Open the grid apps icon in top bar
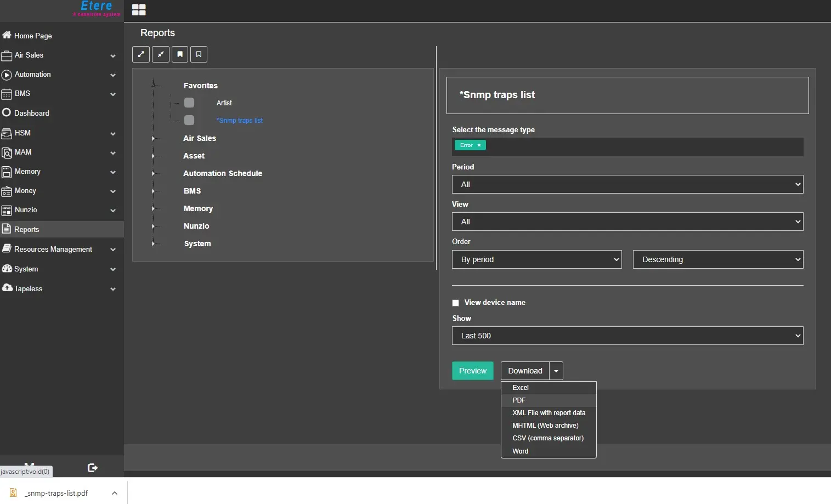The image size is (831, 504). [139, 10]
